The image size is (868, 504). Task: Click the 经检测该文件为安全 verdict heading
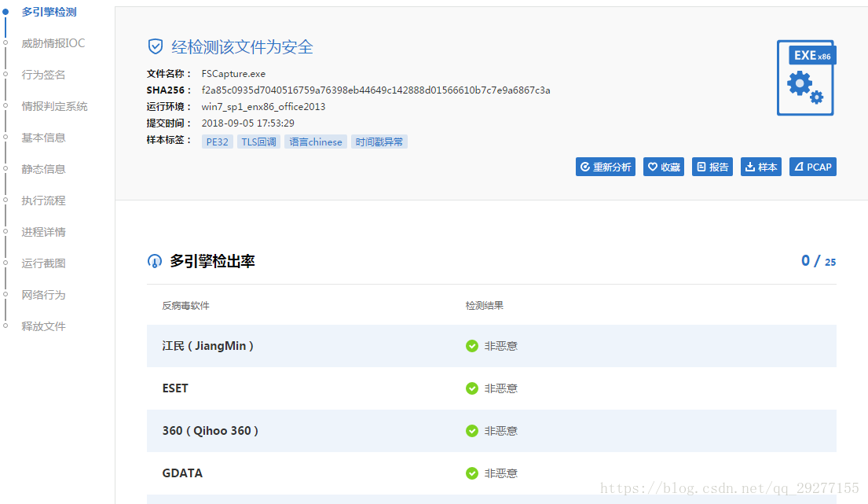tap(243, 47)
